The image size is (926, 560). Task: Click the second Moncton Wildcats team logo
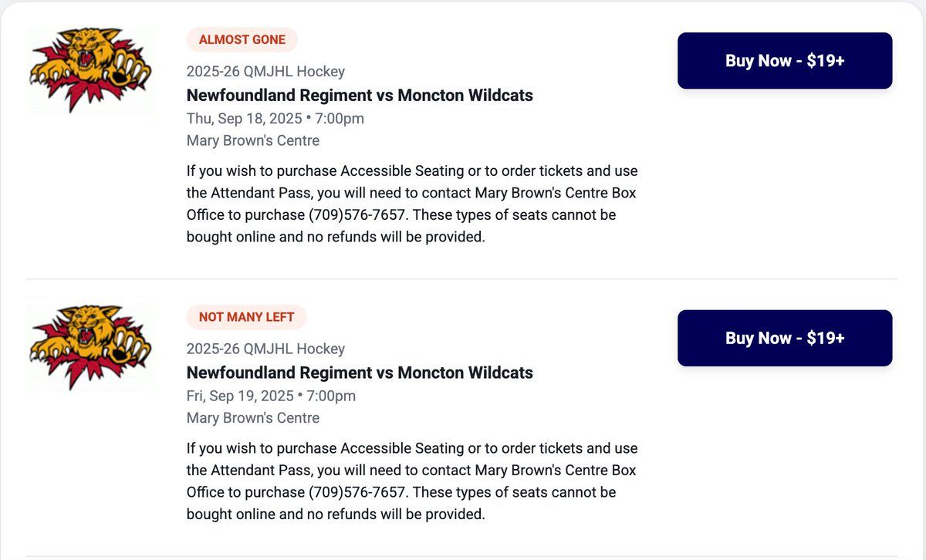click(91, 346)
